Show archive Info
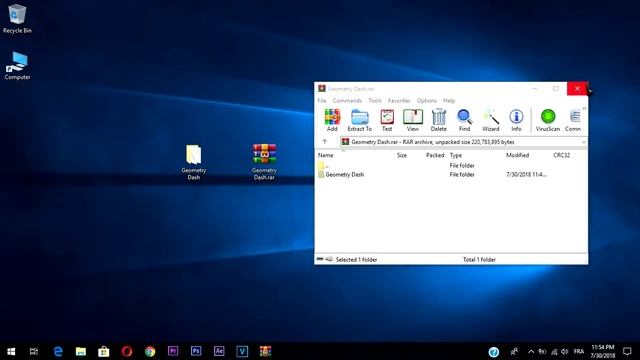This screenshot has width=640, height=360. tap(516, 120)
